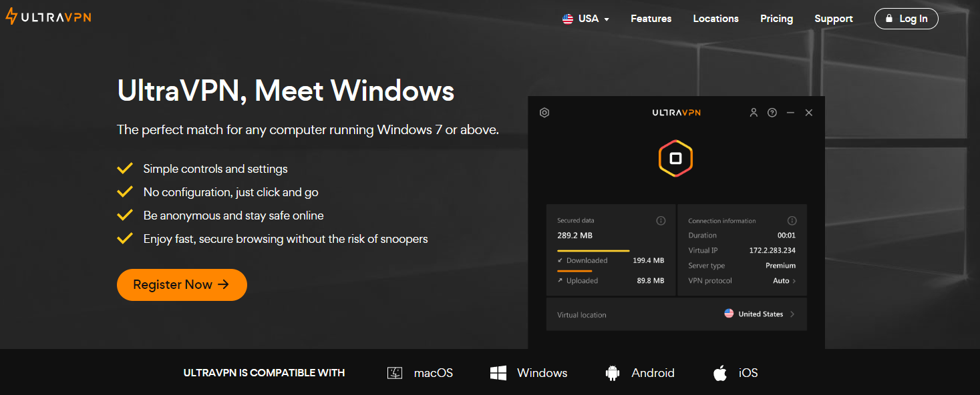Open the Locations menu item
Image resolution: width=980 pixels, height=395 pixels.
click(715, 19)
